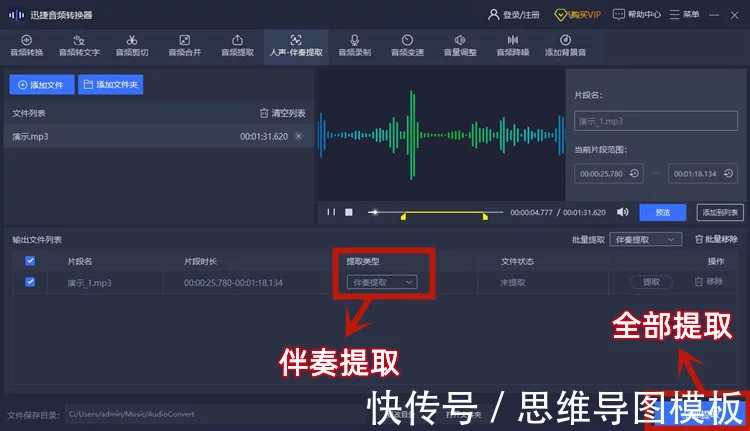The height and width of the screenshot is (431, 750).
Task: Click the yellow segment start marker
Action: (x=403, y=217)
